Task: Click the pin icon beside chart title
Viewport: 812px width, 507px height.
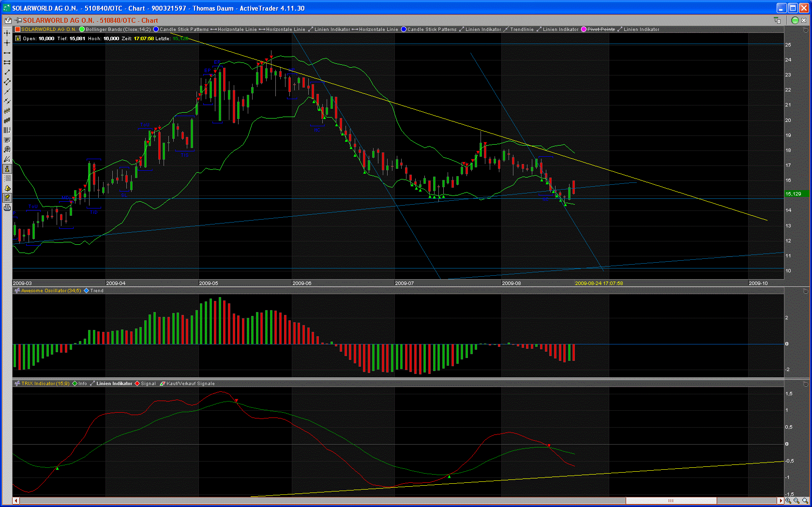Action: [x=18, y=20]
